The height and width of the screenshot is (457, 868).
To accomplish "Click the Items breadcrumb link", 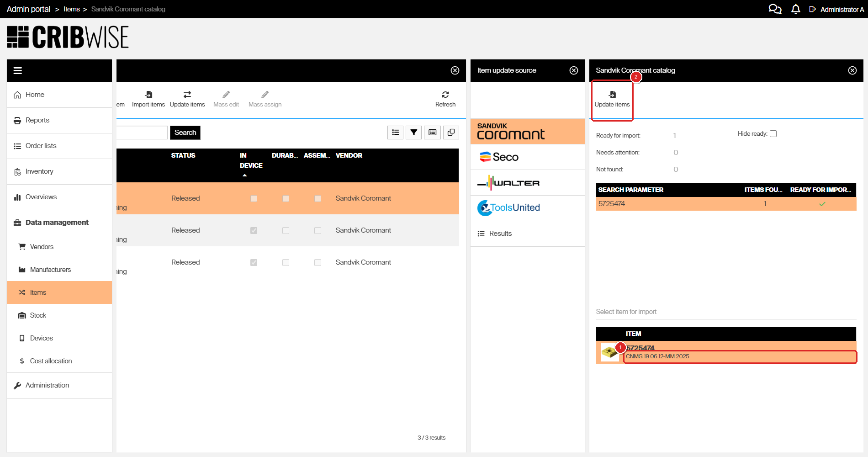I will coord(72,9).
